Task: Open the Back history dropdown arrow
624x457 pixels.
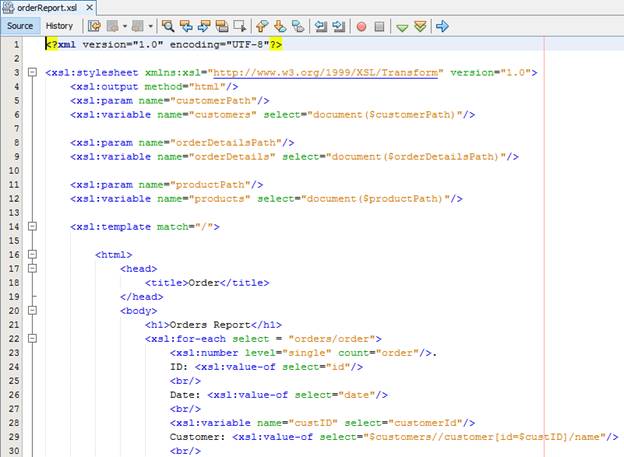Action: [125, 26]
